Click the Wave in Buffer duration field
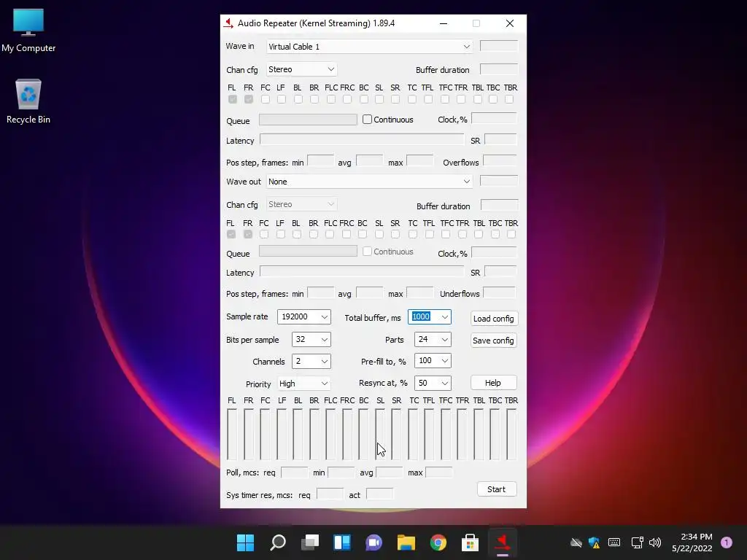 point(499,69)
